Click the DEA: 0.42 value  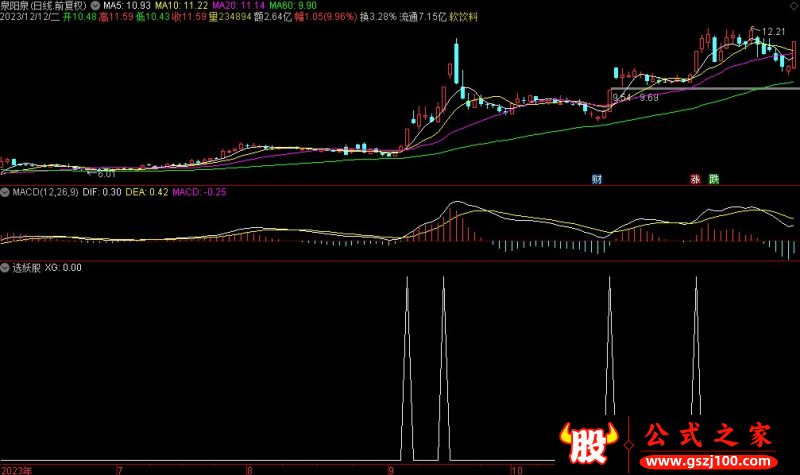click(x=147, y=192)
